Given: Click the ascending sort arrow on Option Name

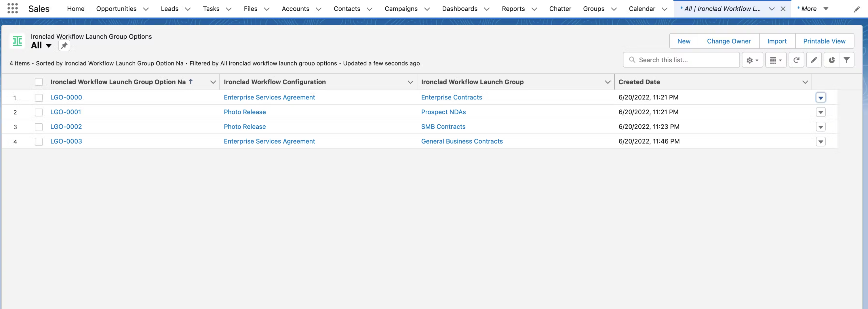Looking at the screenshot, I should 191,81.
